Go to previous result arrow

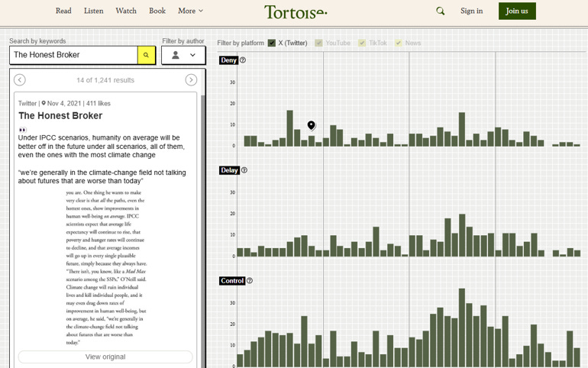tap(20, 80)
